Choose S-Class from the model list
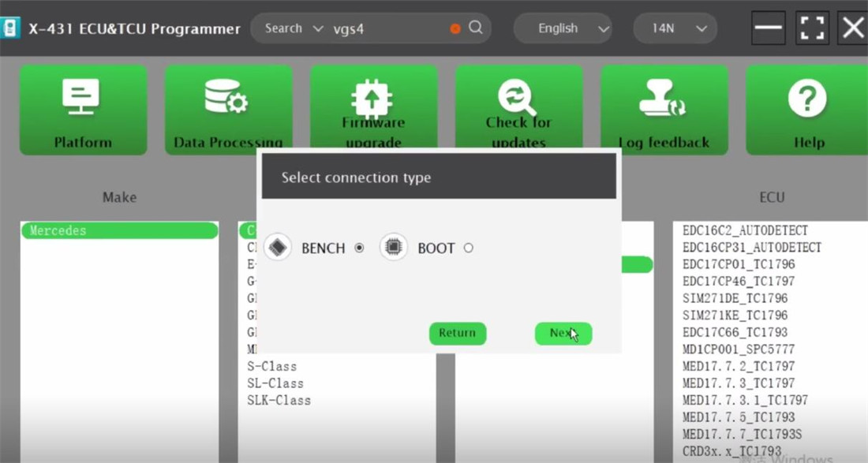The image size is (868, 463). [272, 366]
